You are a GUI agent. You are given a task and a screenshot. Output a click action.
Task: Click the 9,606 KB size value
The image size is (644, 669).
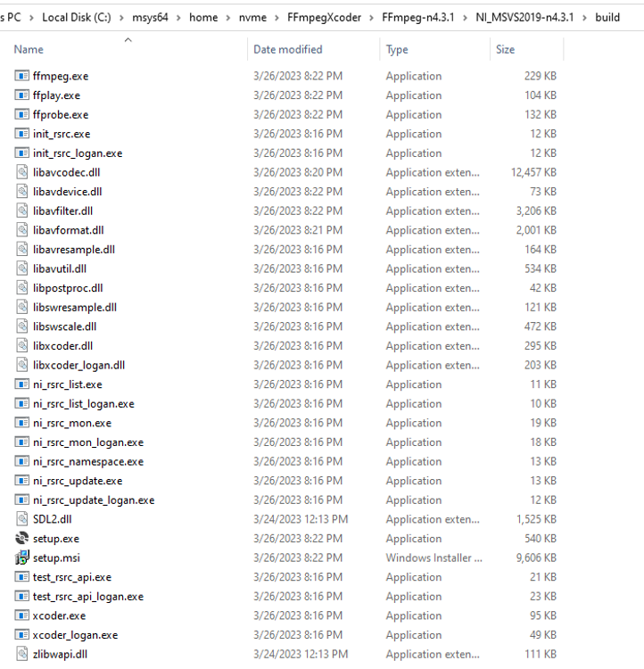[536, 557]
